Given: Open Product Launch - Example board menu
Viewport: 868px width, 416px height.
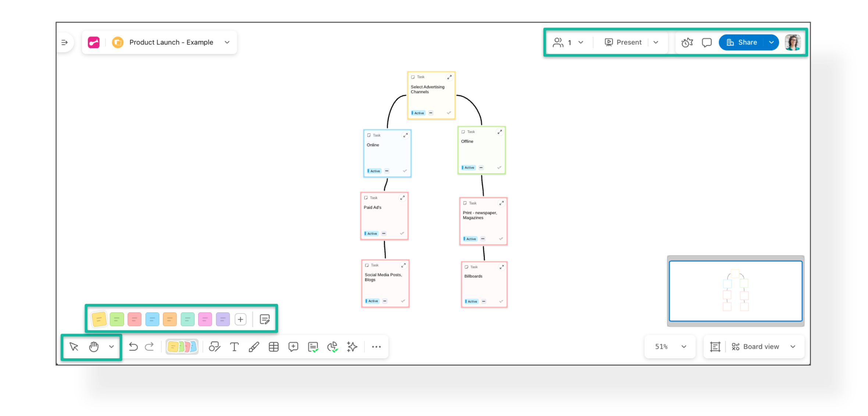Looking at the screenshot, I should coord(227,43).
